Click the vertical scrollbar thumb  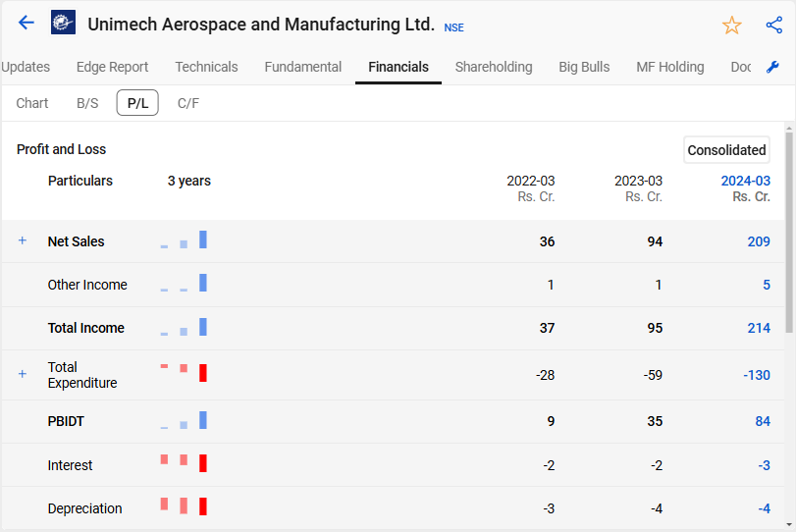pyautogui.click(x=789, y=233)
